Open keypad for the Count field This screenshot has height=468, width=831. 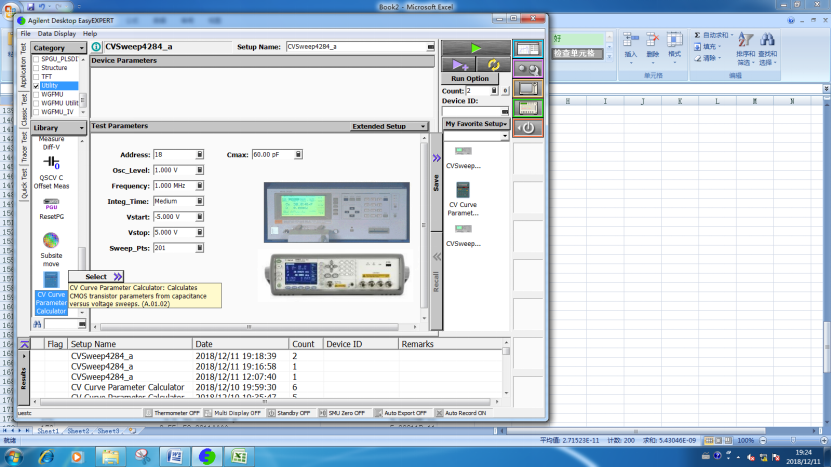coord(494,91)
